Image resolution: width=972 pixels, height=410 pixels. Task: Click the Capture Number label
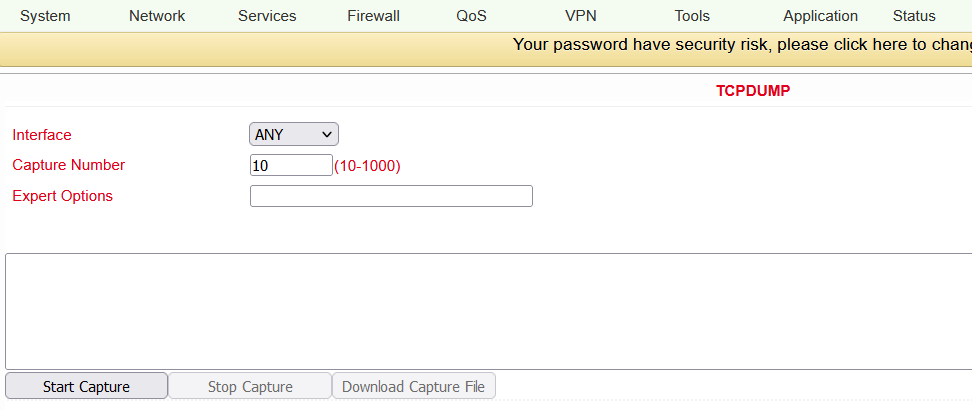(x=69, y=165)
